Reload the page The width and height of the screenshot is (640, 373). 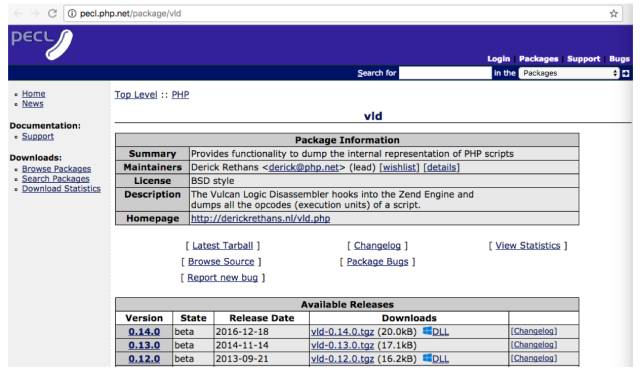(x=52, y=13)
